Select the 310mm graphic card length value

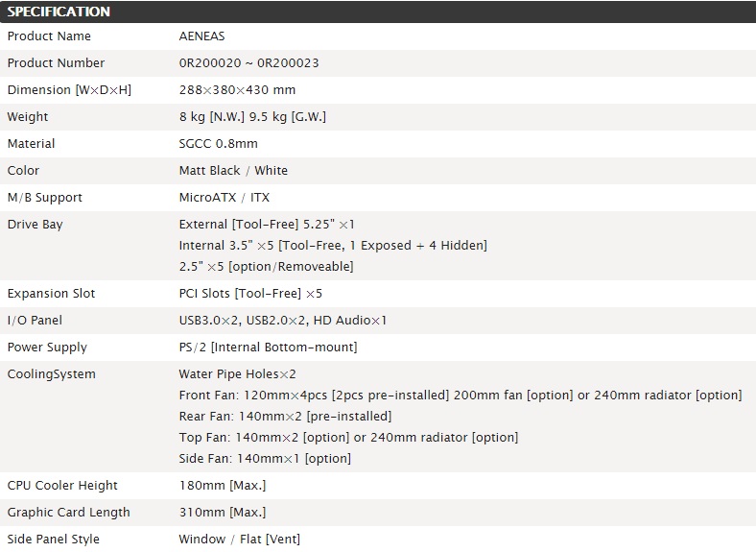[223, 513]
